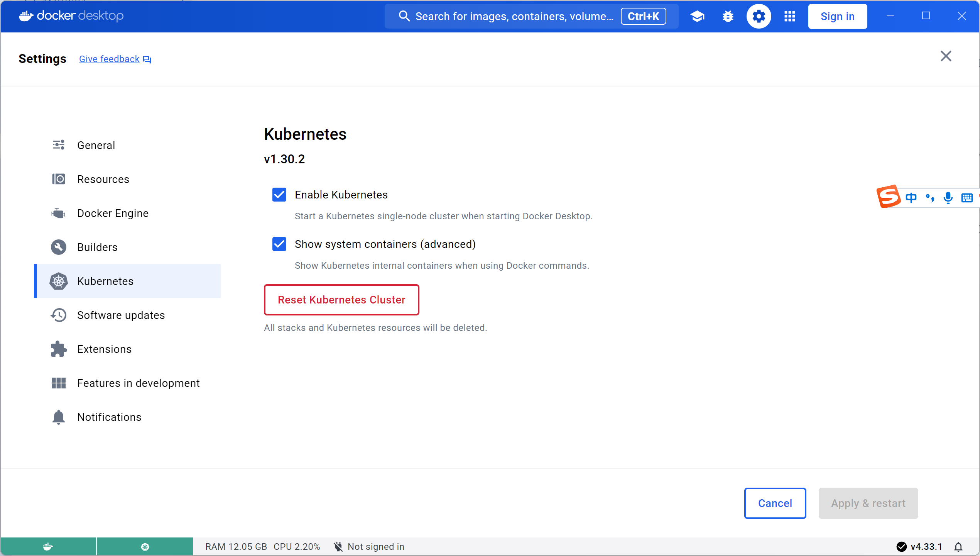Click the Not signed in status text
Screen dimensions: 980x556
pos(376,547)
